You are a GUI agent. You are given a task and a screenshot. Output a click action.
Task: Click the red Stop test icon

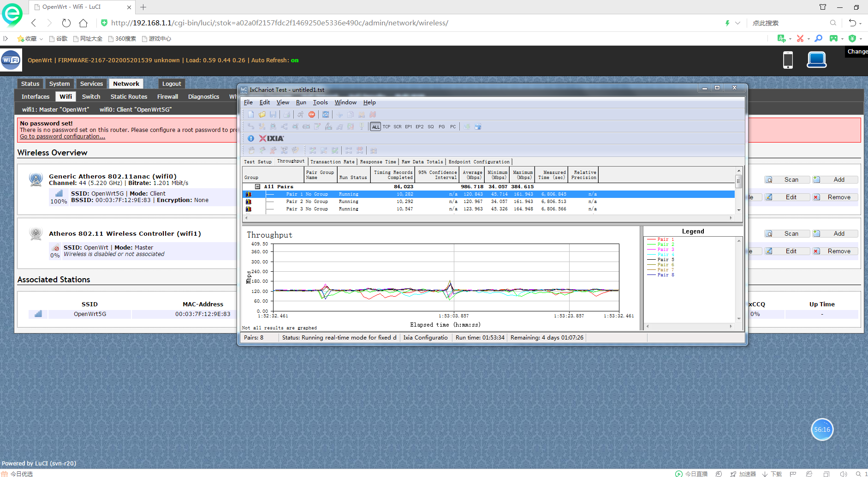[312, 114]
